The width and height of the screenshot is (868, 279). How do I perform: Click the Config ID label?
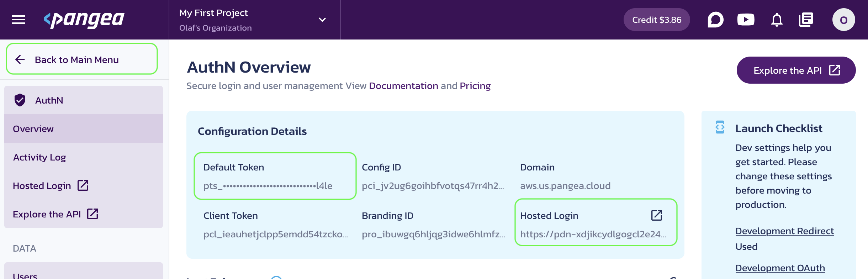pos(381,167)
